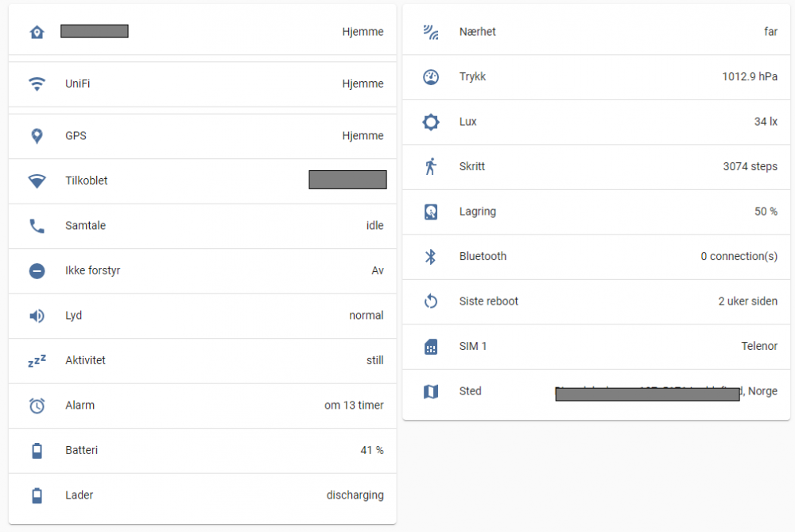Click the Lyd speaker icon
Image resolution: width=795 pixels, height=532 pixels.
tap(37, 316)
